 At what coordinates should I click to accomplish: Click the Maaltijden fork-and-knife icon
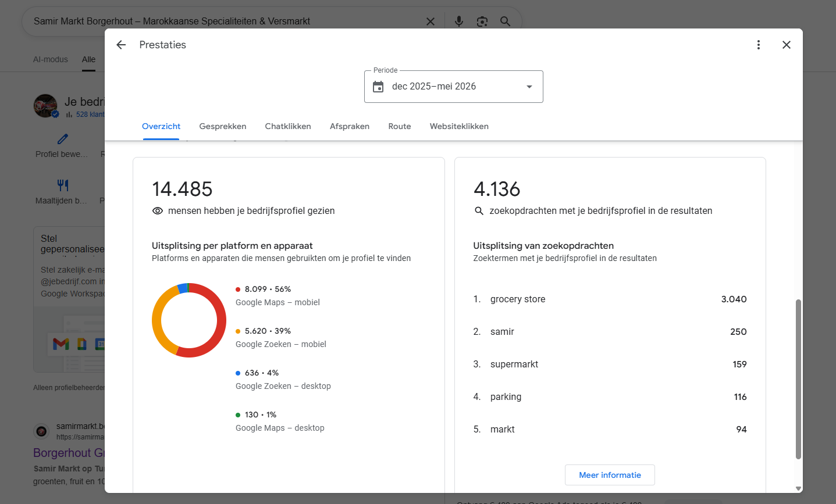click(x=63, y=185)
